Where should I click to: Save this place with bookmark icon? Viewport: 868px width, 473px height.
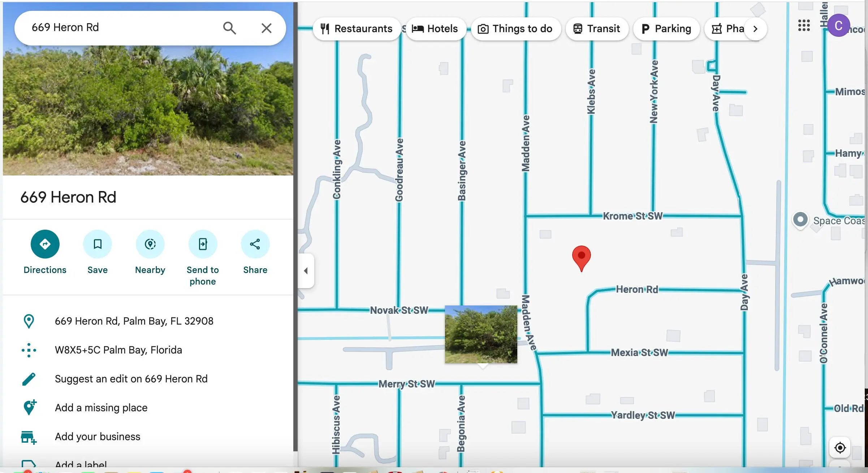coord(97,244)
